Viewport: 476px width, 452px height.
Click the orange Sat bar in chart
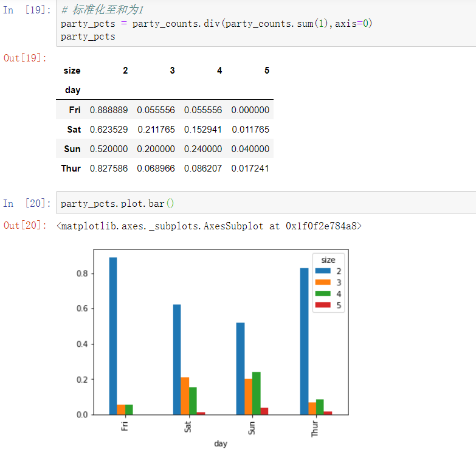[x=185, y=396]
